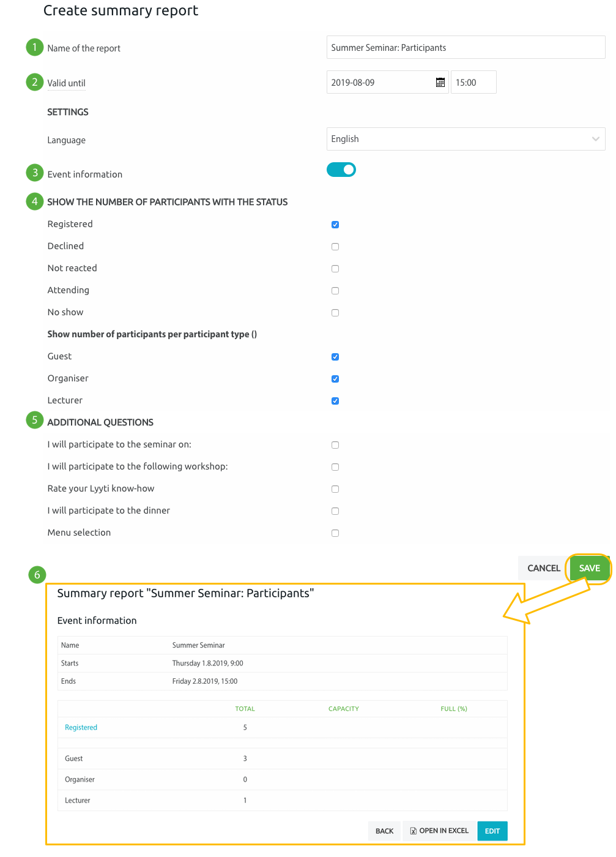Image resolution: width=616 pixels, height=857 pixels.
Task: Click the step 1 green number badge
Action: pyautogui.click(x=35, y=47)
